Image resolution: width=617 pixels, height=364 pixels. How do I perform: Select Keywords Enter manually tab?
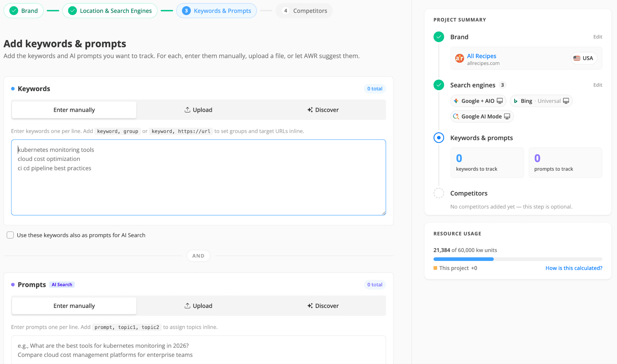tap(74, 110)
